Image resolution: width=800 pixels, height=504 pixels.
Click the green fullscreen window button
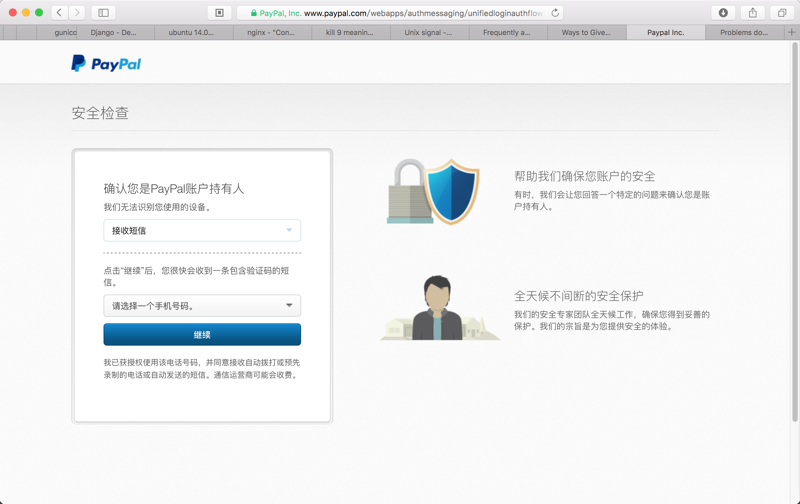click(39, 13)
